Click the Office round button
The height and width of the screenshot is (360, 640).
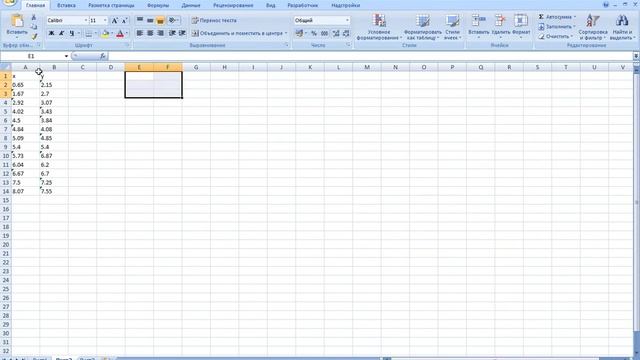(x=9, y=2)
